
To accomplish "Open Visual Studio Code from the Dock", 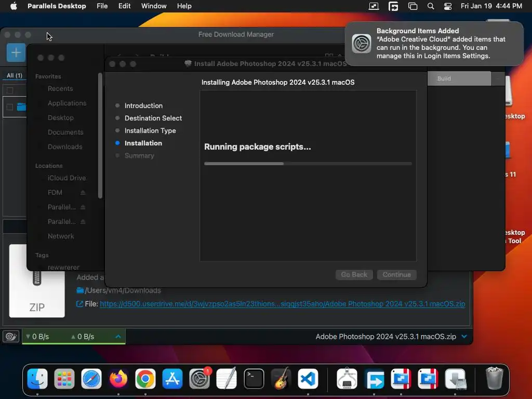I will pyautogui.click(x=308, y=379).
